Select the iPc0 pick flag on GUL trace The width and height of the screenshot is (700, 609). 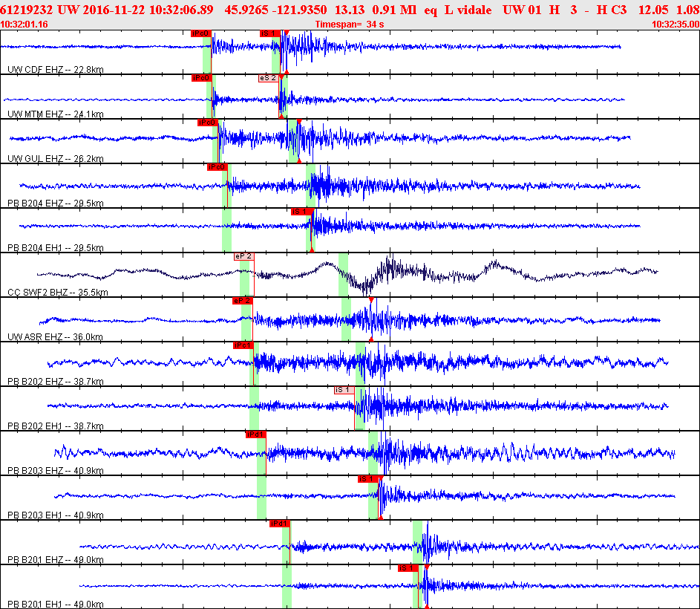coord(208,123)
